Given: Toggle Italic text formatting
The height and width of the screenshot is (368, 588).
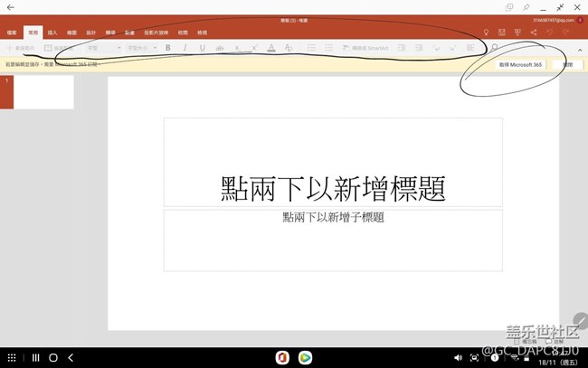Looking at the screenshot, I should pos(185,47).
